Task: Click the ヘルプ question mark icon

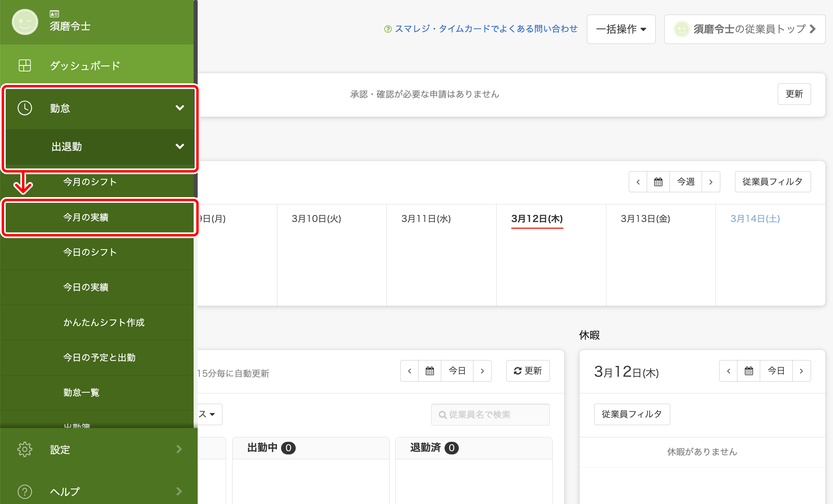Action: [25, 491]
